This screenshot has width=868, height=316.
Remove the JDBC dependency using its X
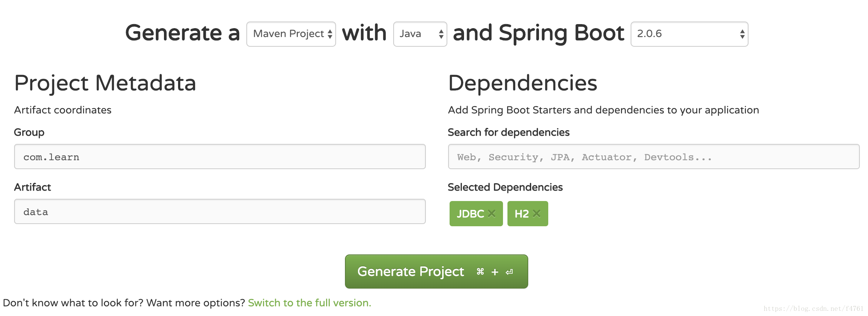(492, 213)
